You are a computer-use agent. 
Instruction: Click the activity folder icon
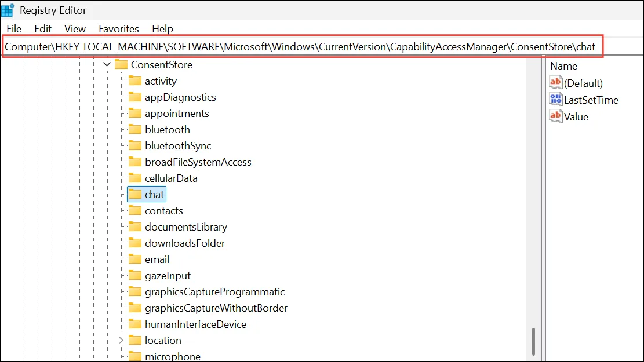[134, 81]
